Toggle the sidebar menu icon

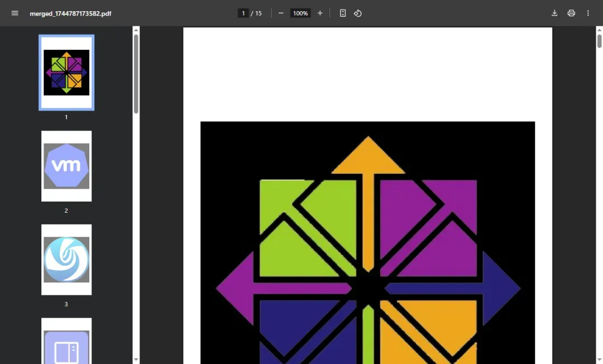[15, 13]
